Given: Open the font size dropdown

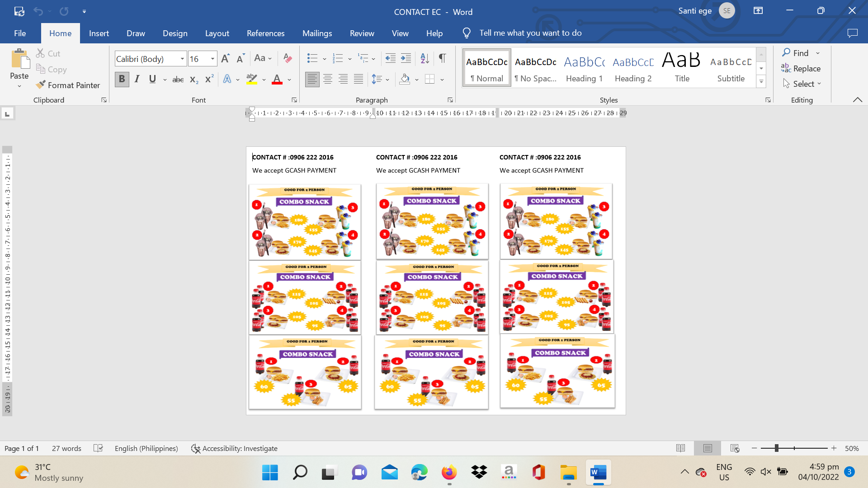Looking at the screenshot, I should [x=212, y=59].
